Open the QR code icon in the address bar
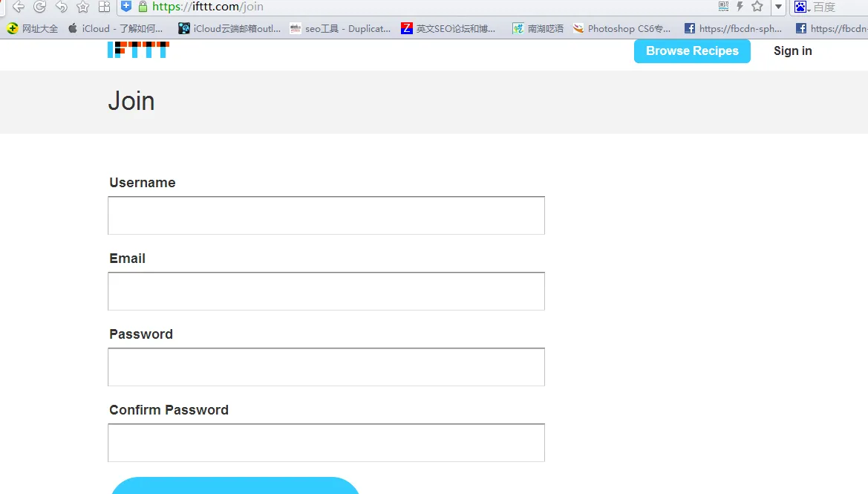This screenshot has width=868, height=494. coord(723,7)
